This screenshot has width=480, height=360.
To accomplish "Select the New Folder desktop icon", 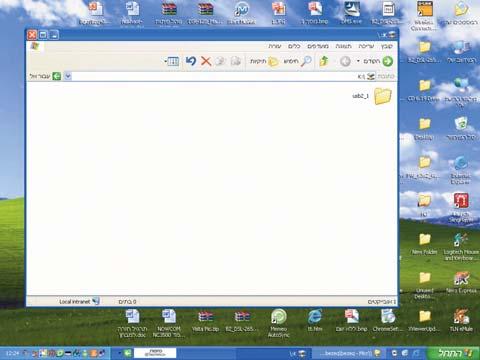I will (x=424, y=244).
